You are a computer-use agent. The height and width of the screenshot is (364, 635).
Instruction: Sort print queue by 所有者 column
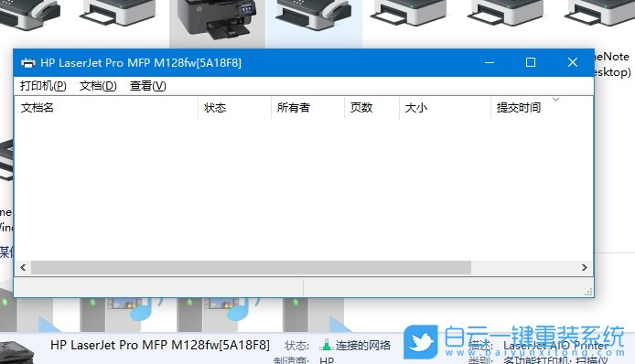307,108
